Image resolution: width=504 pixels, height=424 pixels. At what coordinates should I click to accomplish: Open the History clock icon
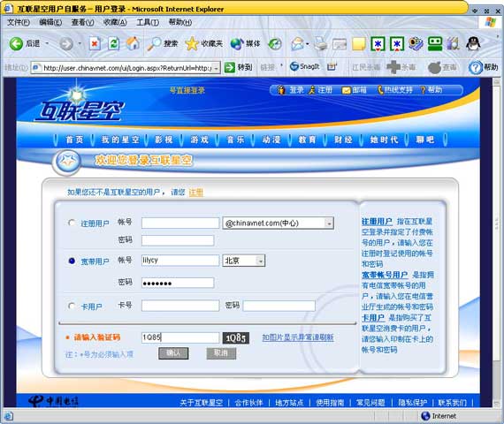(275, 44)
